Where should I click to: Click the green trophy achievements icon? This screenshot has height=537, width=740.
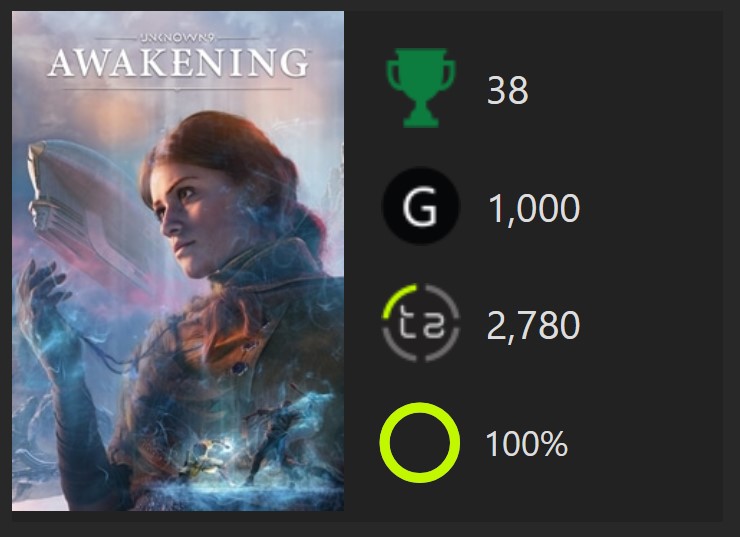[420, 91]
